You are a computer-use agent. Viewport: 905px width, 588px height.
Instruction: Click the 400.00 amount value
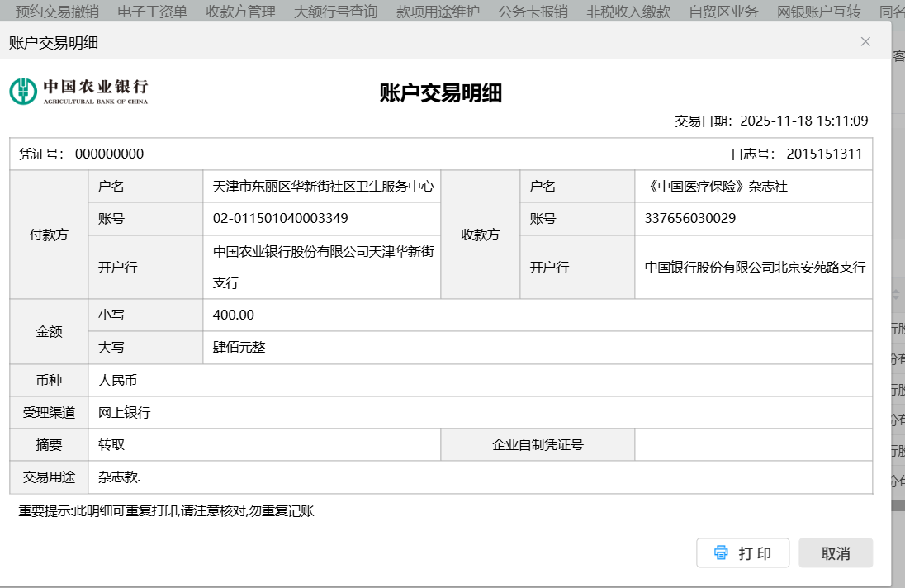click(x=234, y=315)
